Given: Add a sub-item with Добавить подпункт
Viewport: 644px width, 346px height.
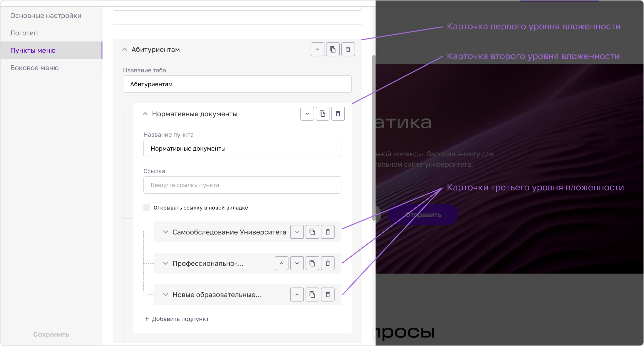Looking at the screenshot, I should 176,319.
